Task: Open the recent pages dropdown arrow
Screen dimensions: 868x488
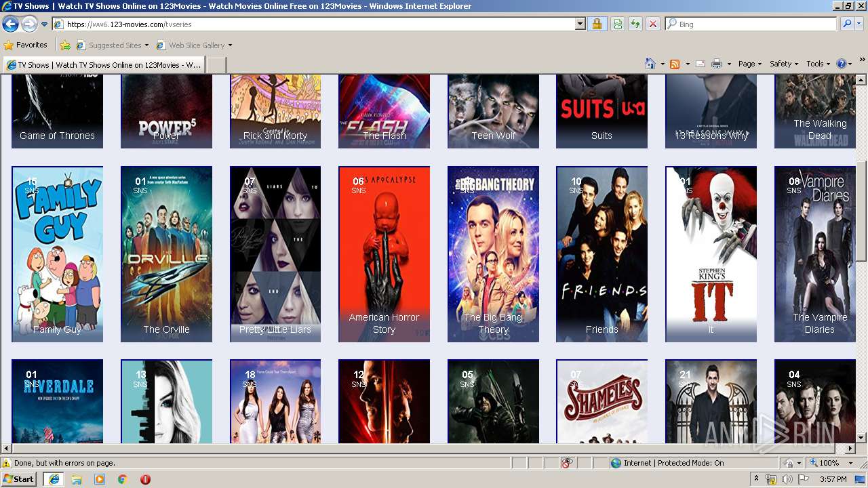Action: click(x=44, y=24)
